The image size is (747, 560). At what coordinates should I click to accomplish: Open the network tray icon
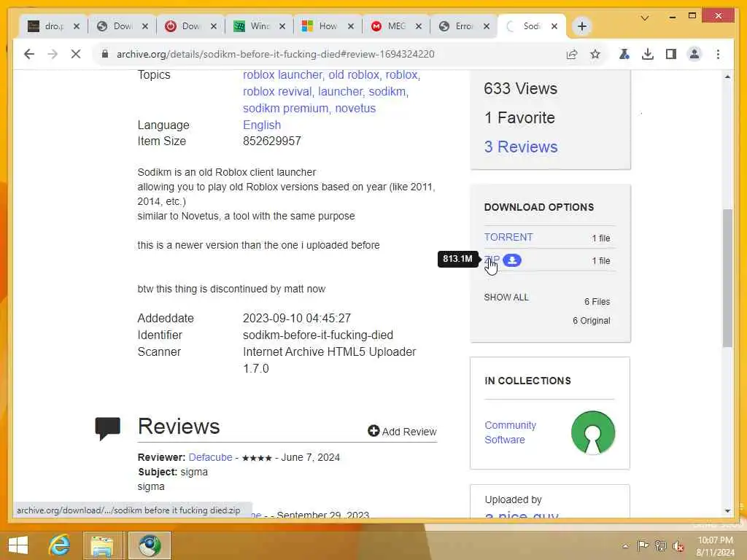(x=660, y=545)
